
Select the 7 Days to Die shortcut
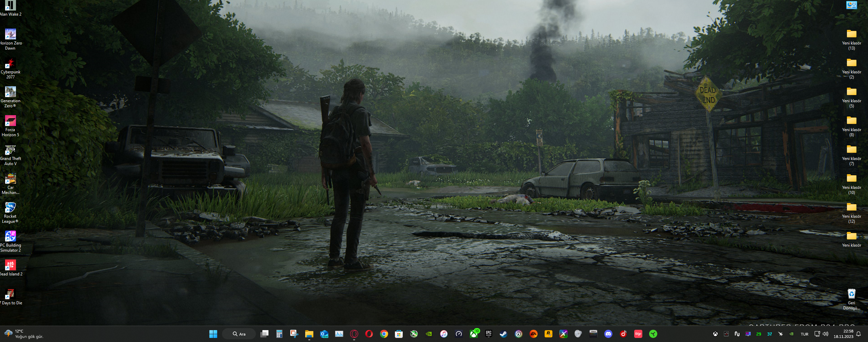pyautogui.click(x=10, y=296)
